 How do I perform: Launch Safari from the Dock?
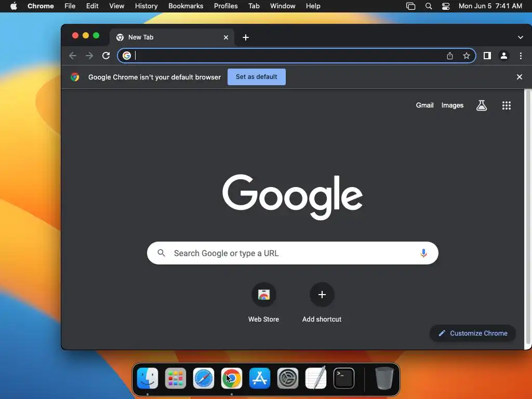tap(204, 378)
